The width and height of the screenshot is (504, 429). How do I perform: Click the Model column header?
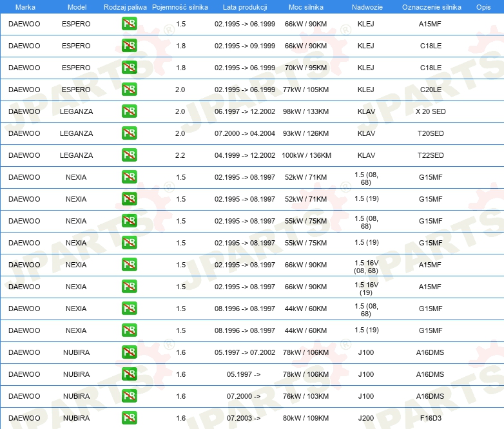click(77, 7)
